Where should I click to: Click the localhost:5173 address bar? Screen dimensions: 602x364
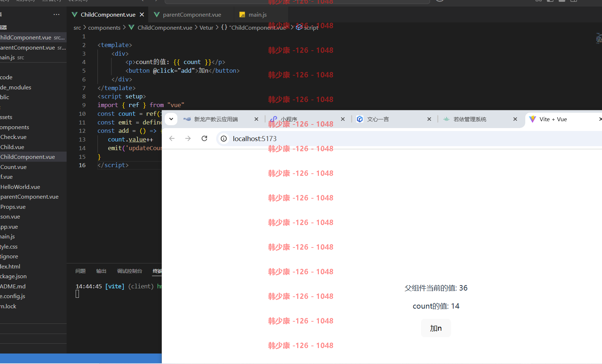tap(409, 139)
